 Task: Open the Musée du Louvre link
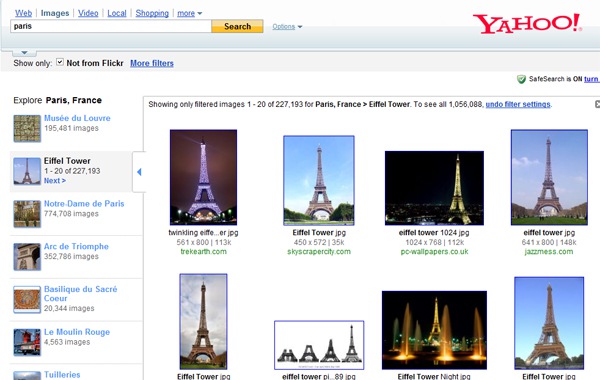pos(77,118)
